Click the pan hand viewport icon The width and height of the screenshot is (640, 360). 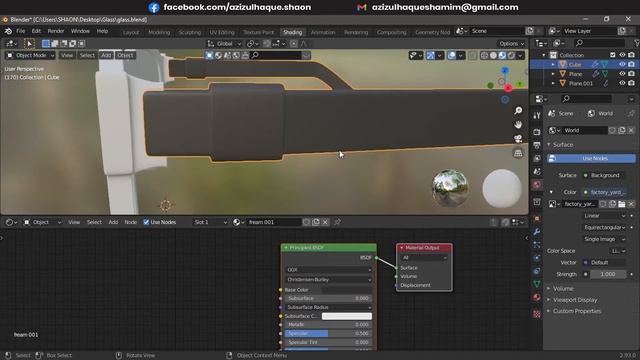coord(518,124)
